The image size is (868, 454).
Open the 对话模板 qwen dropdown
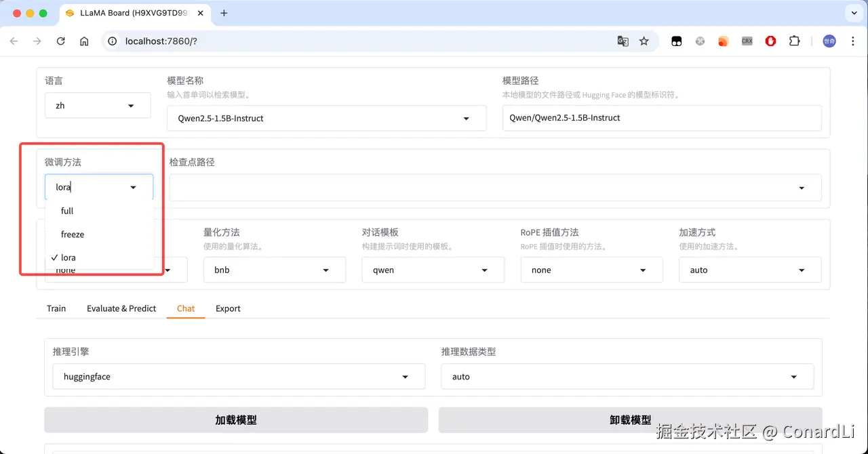click(433, 270)
